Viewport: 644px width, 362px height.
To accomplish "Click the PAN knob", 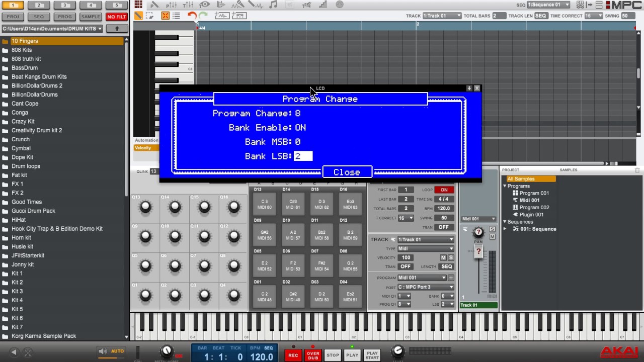I will 478,232.
